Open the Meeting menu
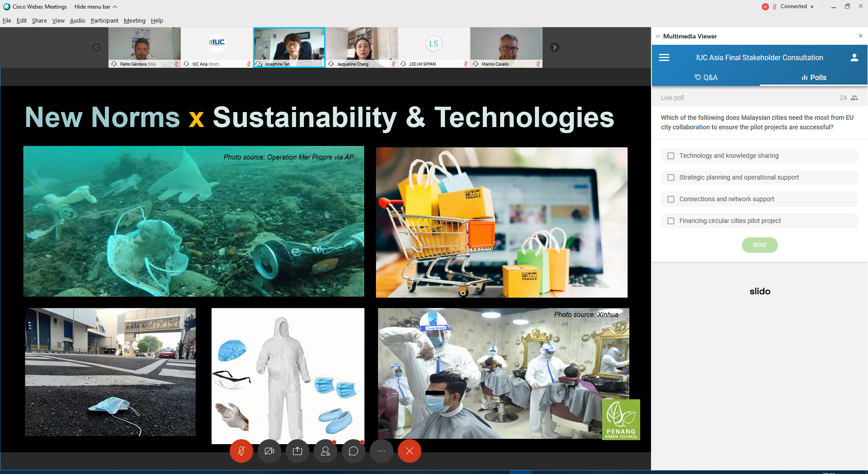 134,21
